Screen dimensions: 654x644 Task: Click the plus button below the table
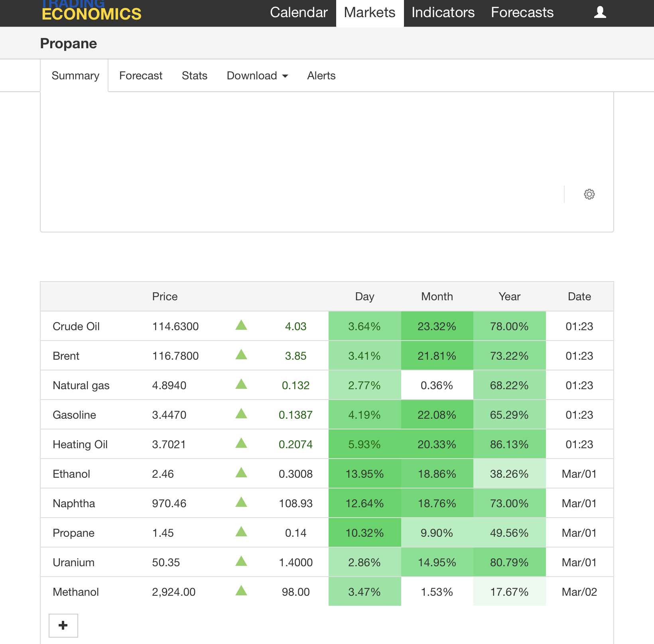[63, 625]
